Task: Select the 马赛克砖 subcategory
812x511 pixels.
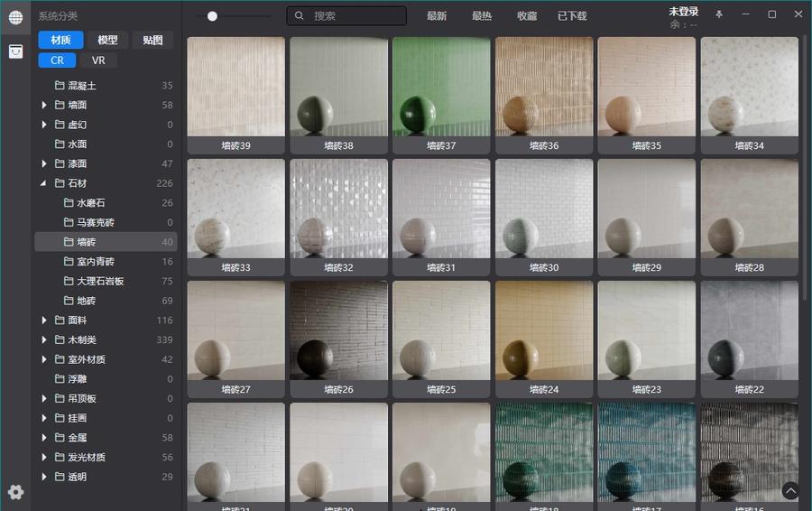Action: click(106, 222)
